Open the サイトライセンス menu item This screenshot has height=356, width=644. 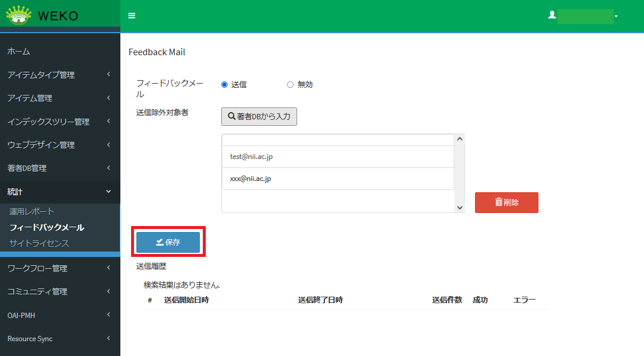pos(39,243)
